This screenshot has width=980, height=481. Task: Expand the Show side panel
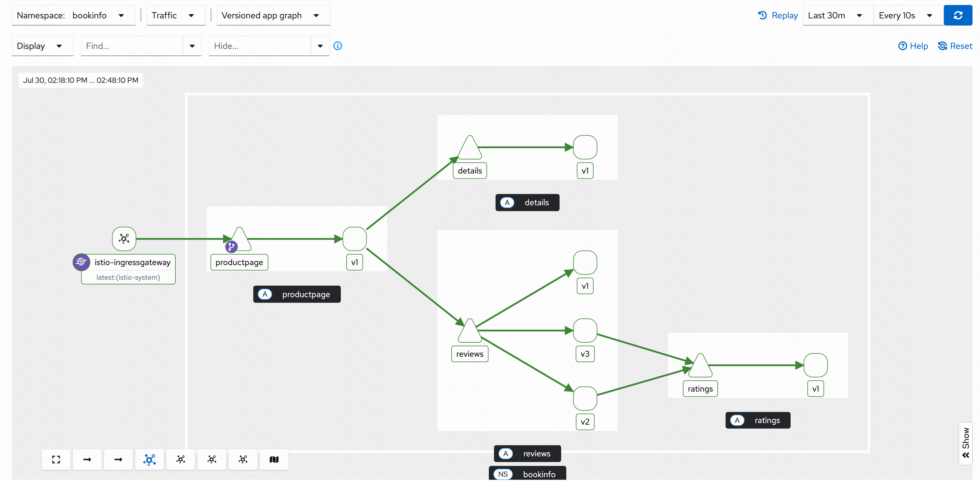click(966, 443)
